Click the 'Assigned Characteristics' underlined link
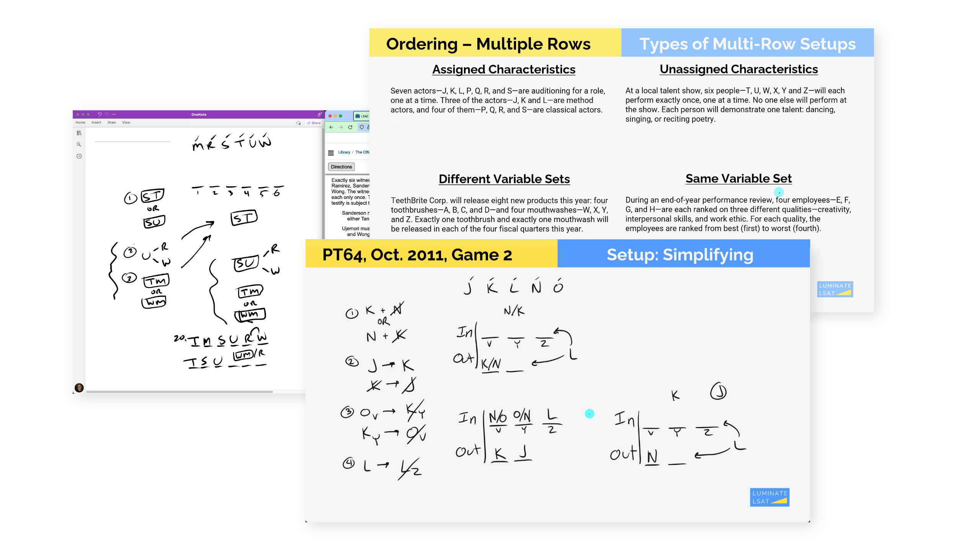This screenshot has height=551, width=980. (504, 69)
